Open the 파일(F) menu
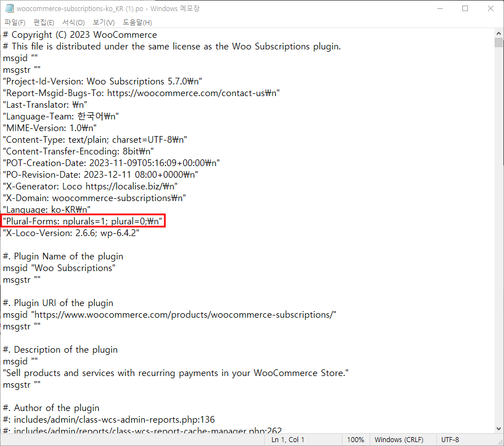 15,23
